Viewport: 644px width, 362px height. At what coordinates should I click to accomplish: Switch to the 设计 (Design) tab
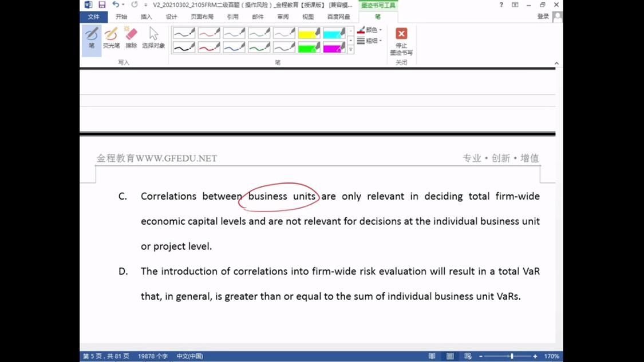coord(171,17)
